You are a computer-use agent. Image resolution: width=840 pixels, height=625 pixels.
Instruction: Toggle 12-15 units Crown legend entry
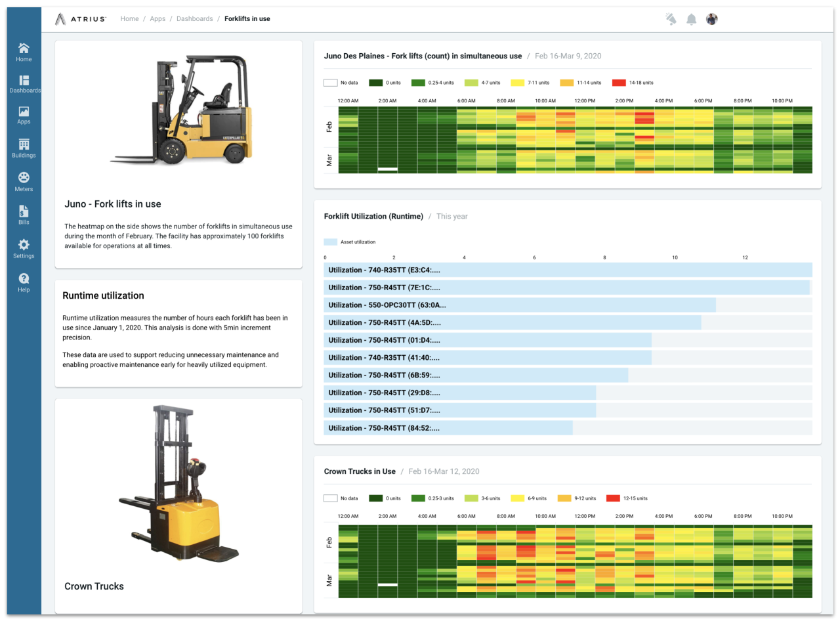[627, 498]
